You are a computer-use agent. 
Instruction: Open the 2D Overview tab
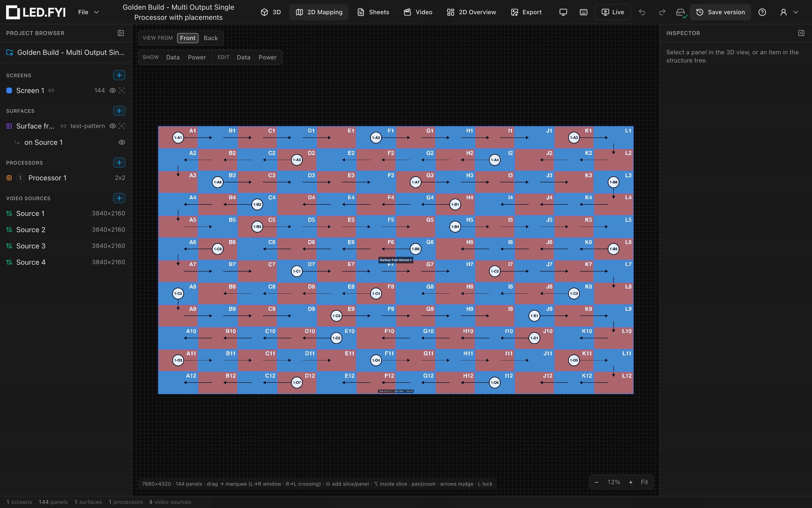(471, 12)
